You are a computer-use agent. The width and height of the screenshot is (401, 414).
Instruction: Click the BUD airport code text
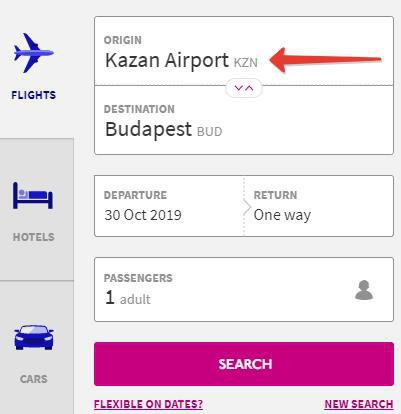[x=209, y=132]
